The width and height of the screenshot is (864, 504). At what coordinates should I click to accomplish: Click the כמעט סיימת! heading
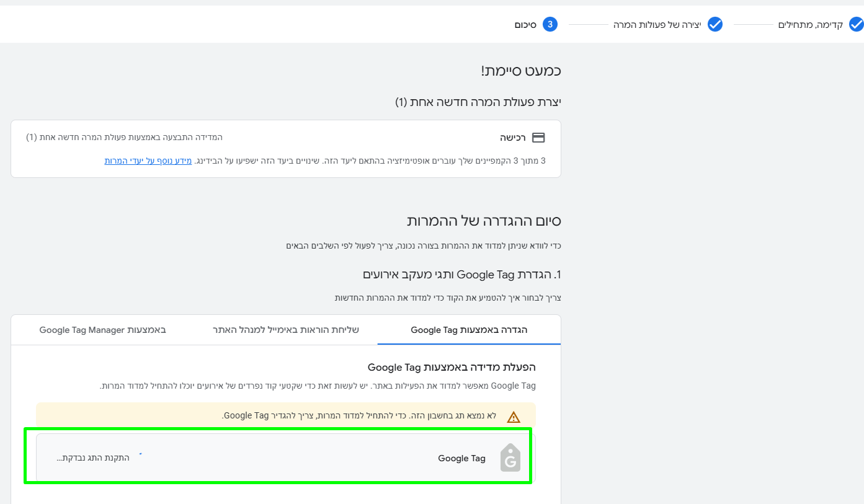point(521,71)
